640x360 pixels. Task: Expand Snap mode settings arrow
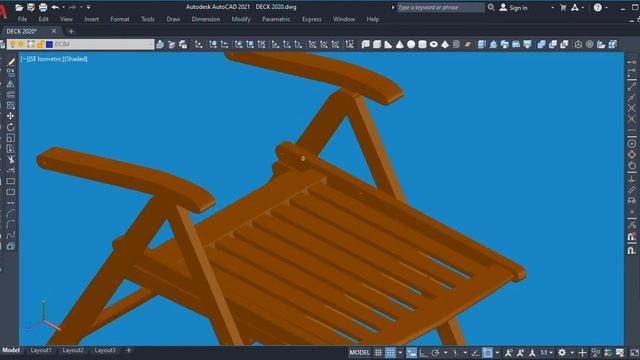pos(400,353)
